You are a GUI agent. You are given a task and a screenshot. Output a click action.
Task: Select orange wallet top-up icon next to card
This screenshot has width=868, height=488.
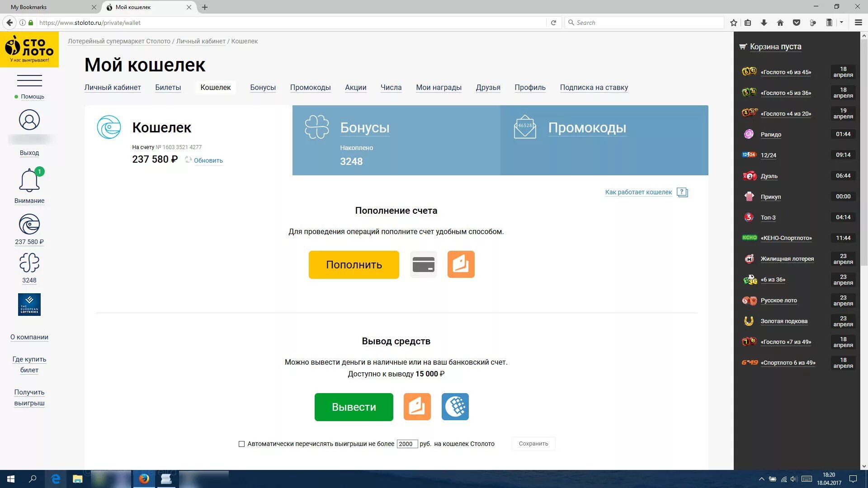coord(461,264)
